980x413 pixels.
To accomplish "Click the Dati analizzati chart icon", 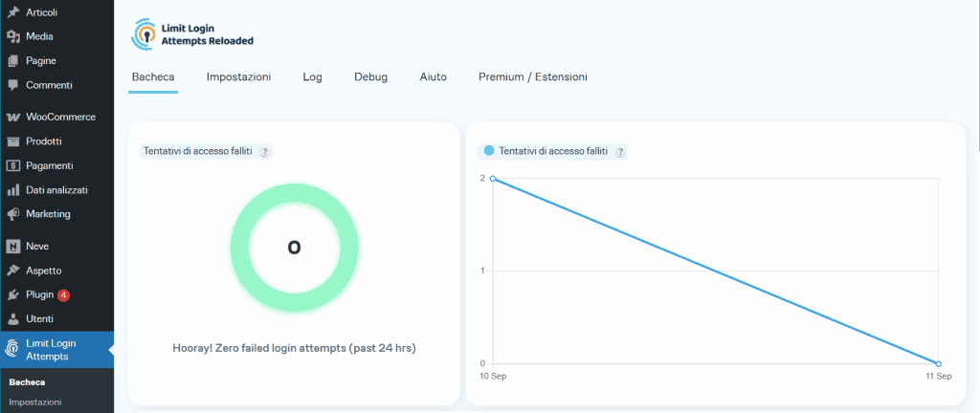I will [13, 190].
